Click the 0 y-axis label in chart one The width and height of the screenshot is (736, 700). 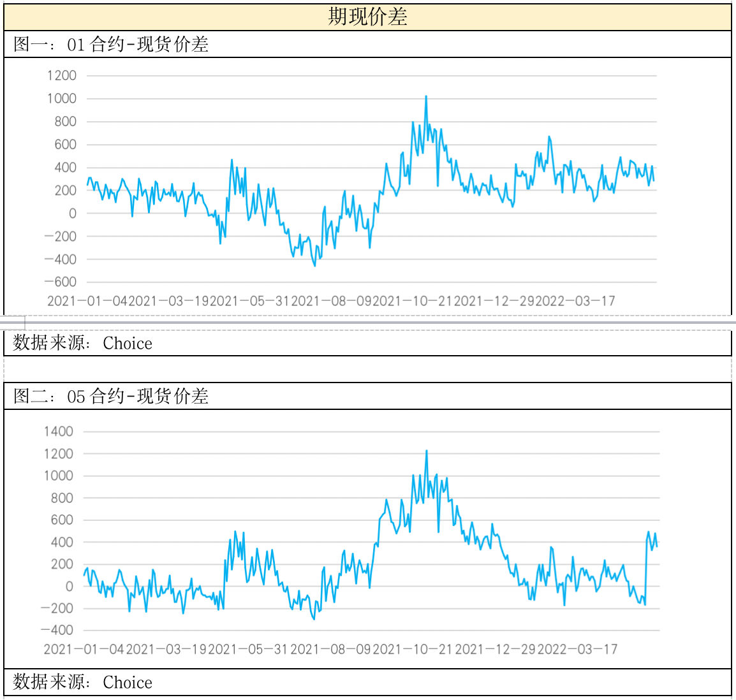(73, 214)
